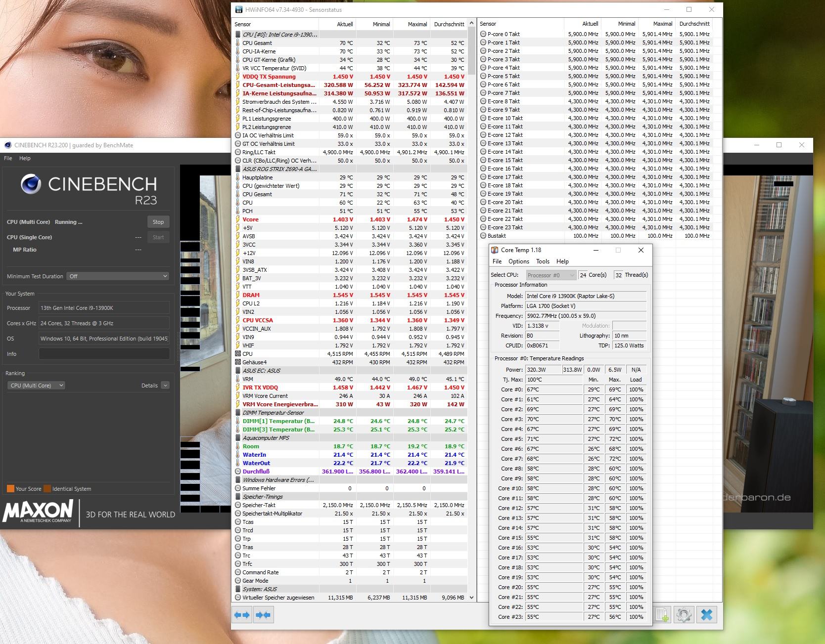Open Help menu in Core Temp
Image resolution: width=825 pixels, height=644 pixels.
tap(562, 261)
